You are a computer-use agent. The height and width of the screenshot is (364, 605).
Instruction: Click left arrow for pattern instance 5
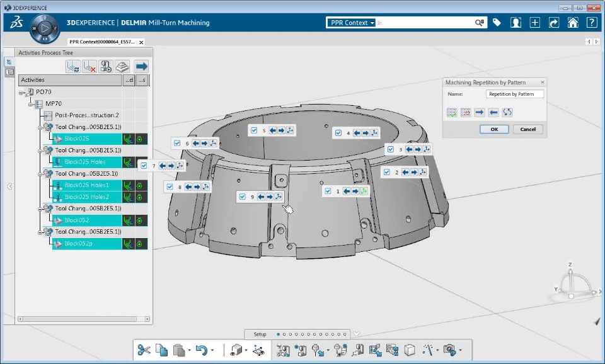(273, 130)
